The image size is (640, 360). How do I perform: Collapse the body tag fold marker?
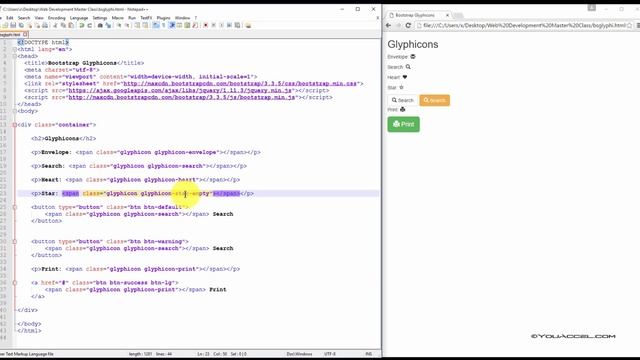pos(15,111)
